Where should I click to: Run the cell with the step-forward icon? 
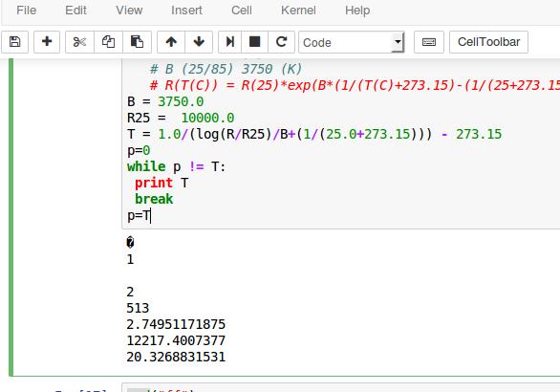230,42
